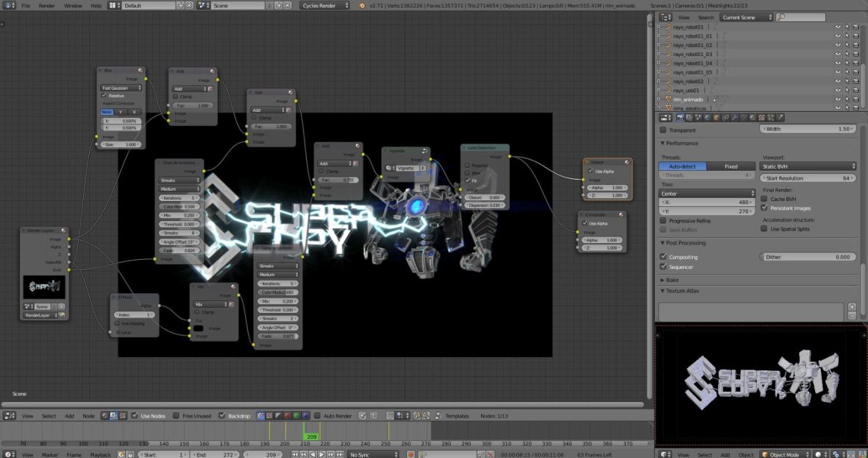Image resolution: width=868 pixels, height=458 pixels.
Task: Open the Cycles Render engine dropdown
Action: tap(325, 5)
